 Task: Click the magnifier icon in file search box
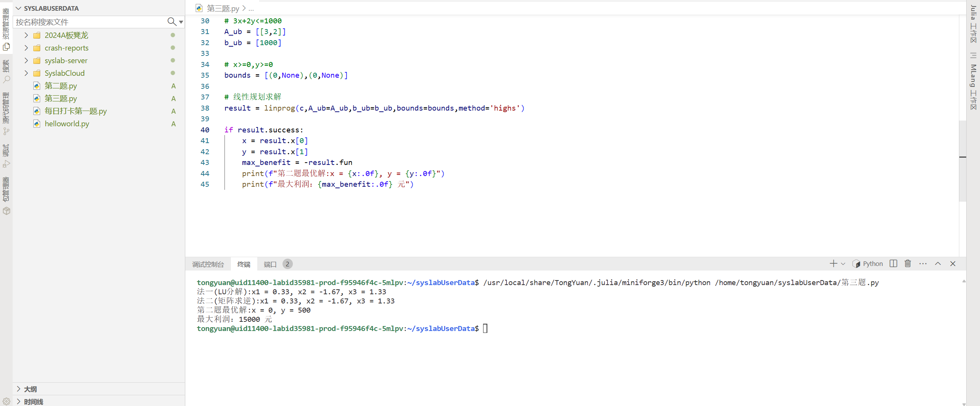pos(172,22)
